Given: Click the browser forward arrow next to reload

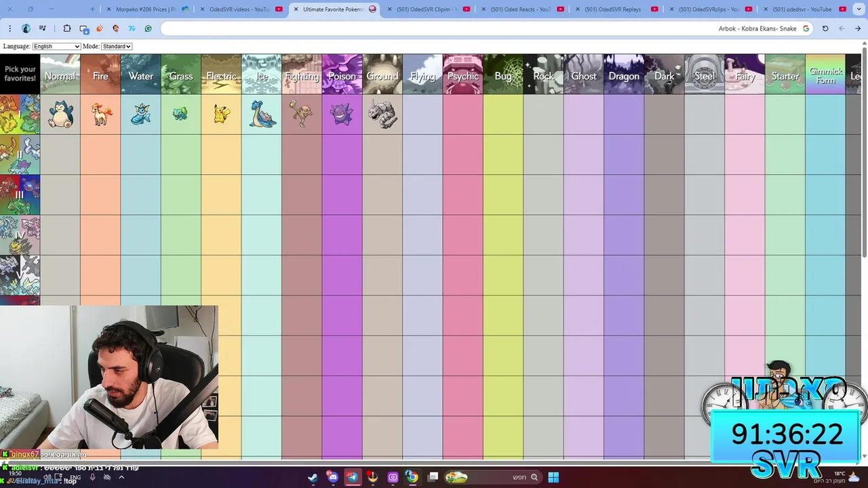Looking at the screenshot, I should pyautogui.click(x=842, y=28).
